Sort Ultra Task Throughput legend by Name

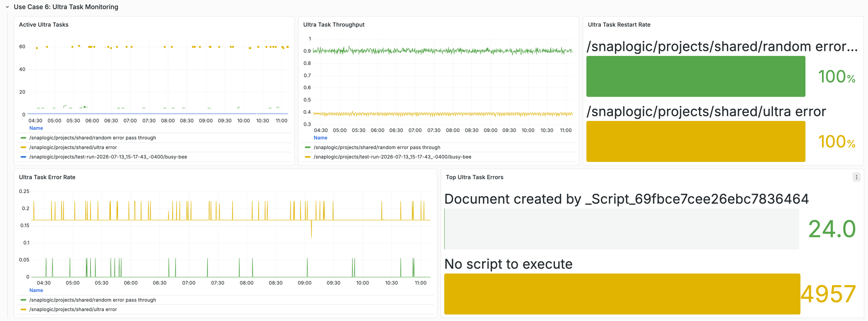coord(320,138)
